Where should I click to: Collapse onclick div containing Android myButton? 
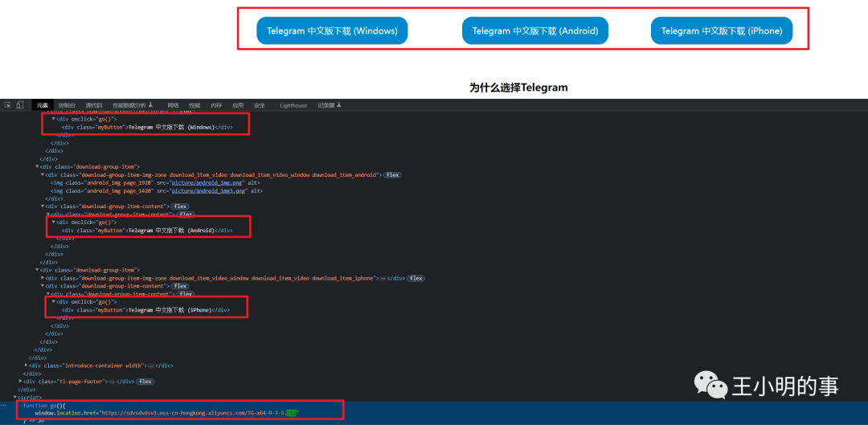[54, 223]
